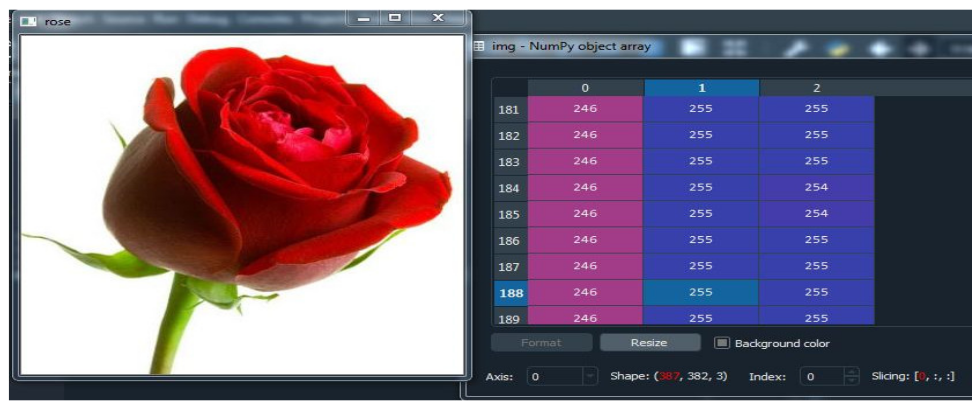Image resolution: width=980 pixels, height=410 pixels.
Task: Select row header 189
Action: pyautogui.click(x=511, y=316)
